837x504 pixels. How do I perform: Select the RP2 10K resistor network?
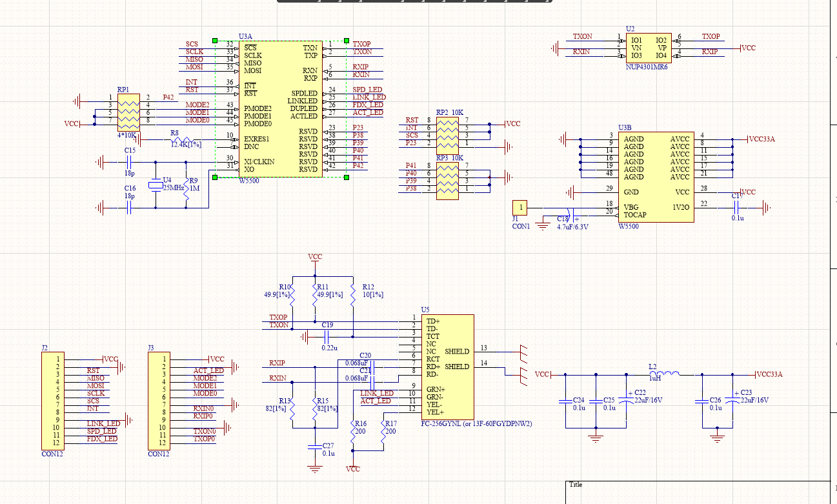click(x=447, y=135)
